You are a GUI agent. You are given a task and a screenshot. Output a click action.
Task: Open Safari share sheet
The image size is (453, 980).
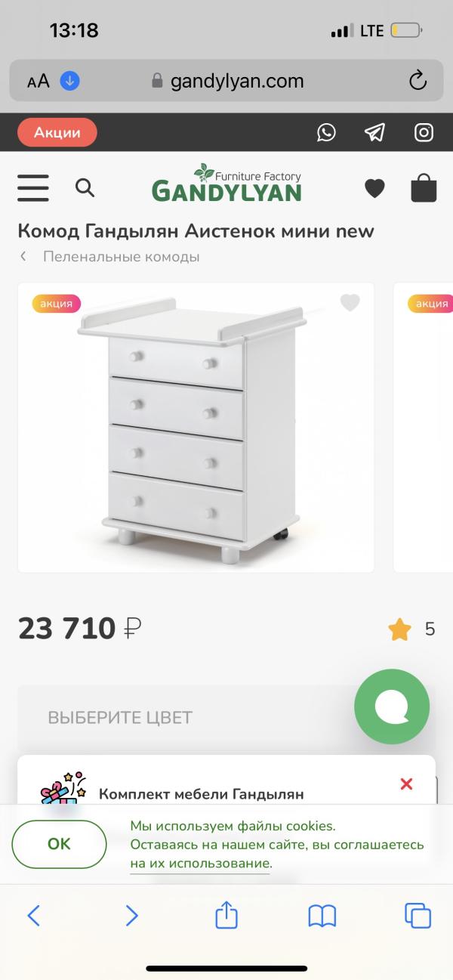coord(226,917)
